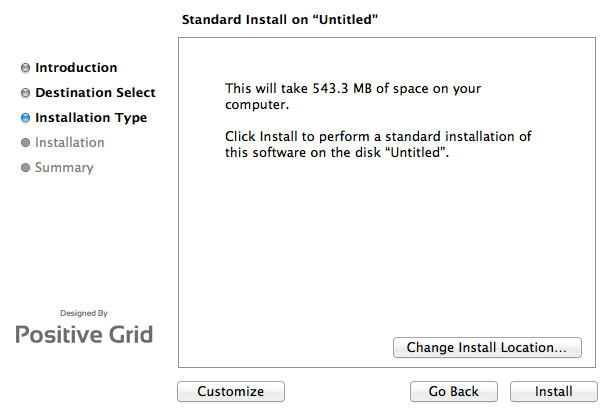Click the Standard Install on "Untitled" heading
The height and width of the screenshot is (415, 614).
click(282, 19)
